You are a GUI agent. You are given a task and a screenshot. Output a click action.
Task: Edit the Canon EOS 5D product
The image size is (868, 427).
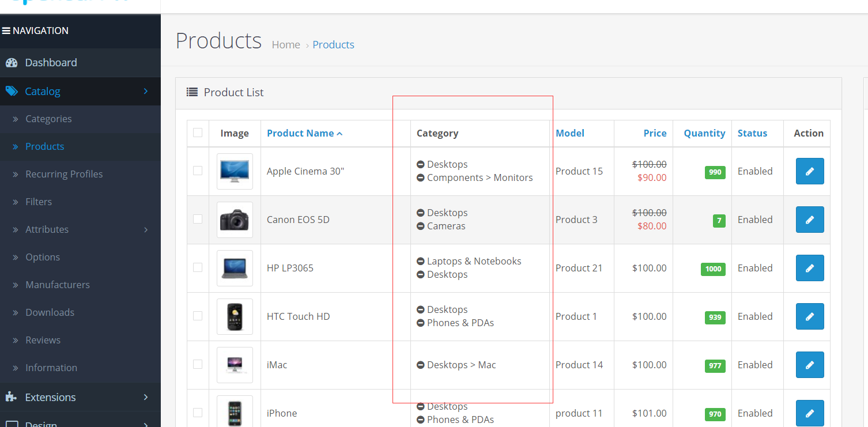click(x=809, y=220)
